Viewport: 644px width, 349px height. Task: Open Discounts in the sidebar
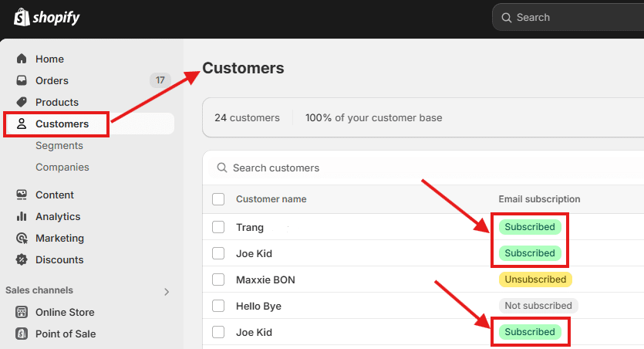(x=59, y=259)
